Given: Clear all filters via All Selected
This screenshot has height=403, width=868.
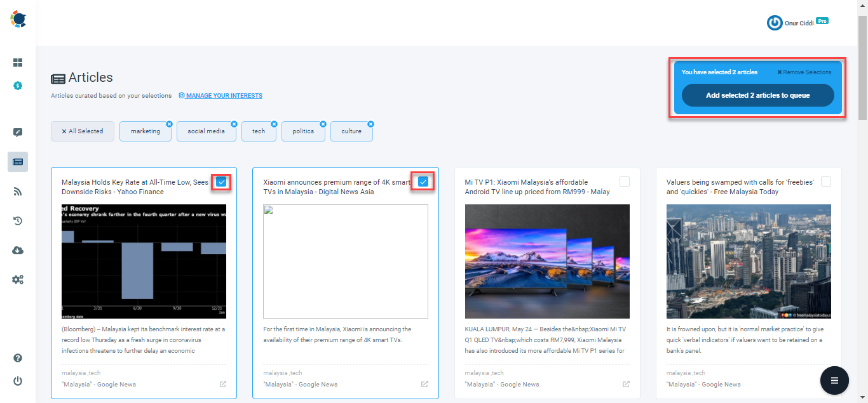Looking at the screenshot, I should click(x=82, y=131).
